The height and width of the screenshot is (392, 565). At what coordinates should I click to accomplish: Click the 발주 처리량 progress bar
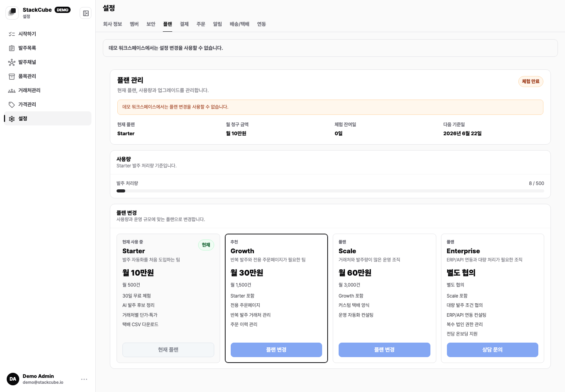(x=330, y=191)
